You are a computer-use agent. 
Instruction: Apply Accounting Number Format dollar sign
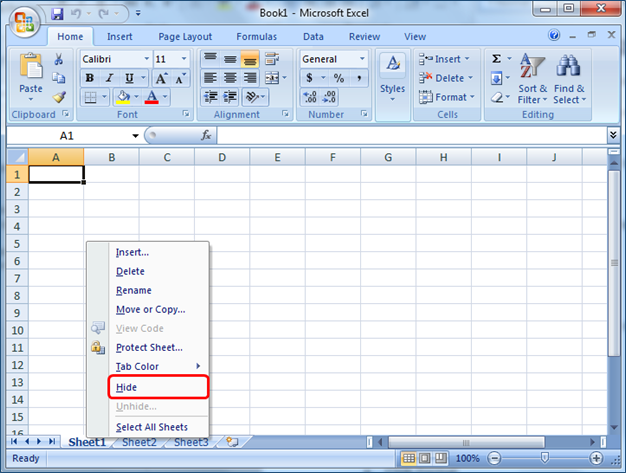click(x=309, y=78)
